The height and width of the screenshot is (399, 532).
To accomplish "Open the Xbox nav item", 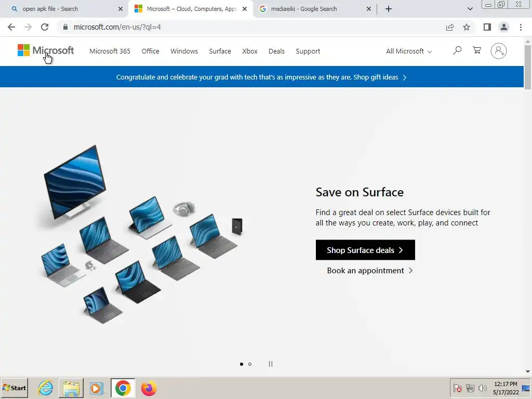I will (x=250, y=51).
